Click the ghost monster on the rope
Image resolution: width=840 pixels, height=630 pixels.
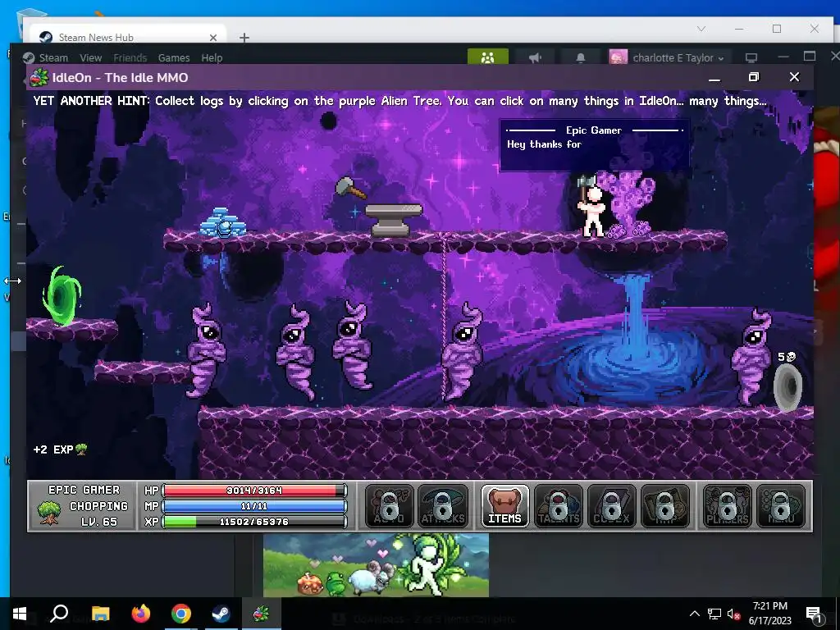point(463,351)
